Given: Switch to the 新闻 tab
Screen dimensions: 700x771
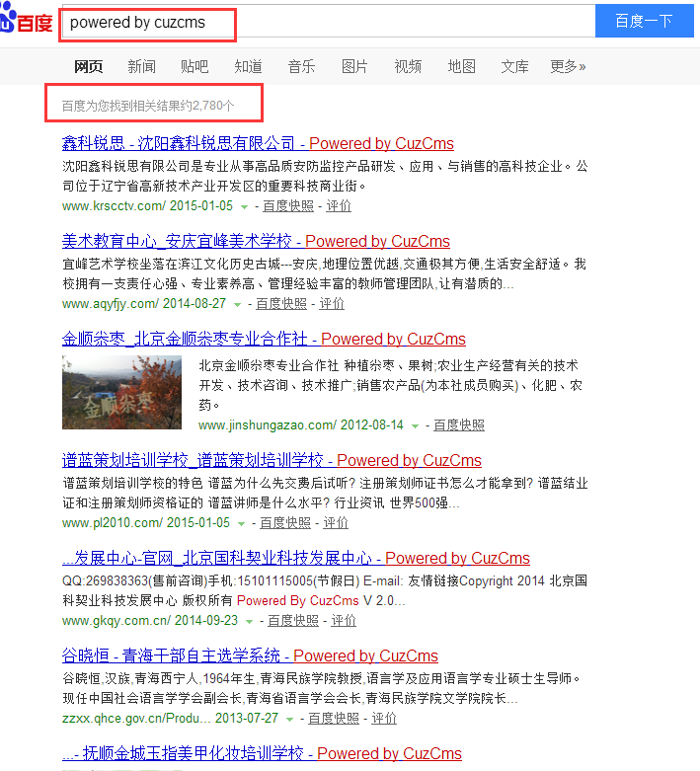Looking at the screenshot, I should pos(141,66).
